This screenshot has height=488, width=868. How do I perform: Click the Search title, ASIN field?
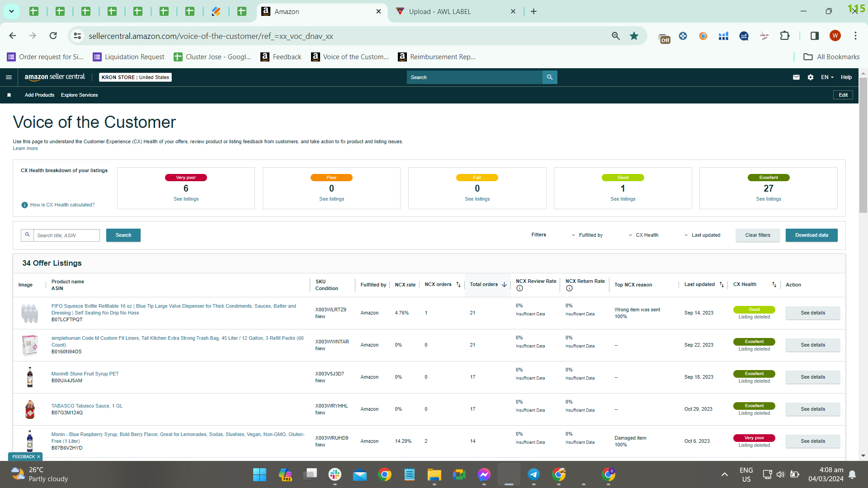66,235
